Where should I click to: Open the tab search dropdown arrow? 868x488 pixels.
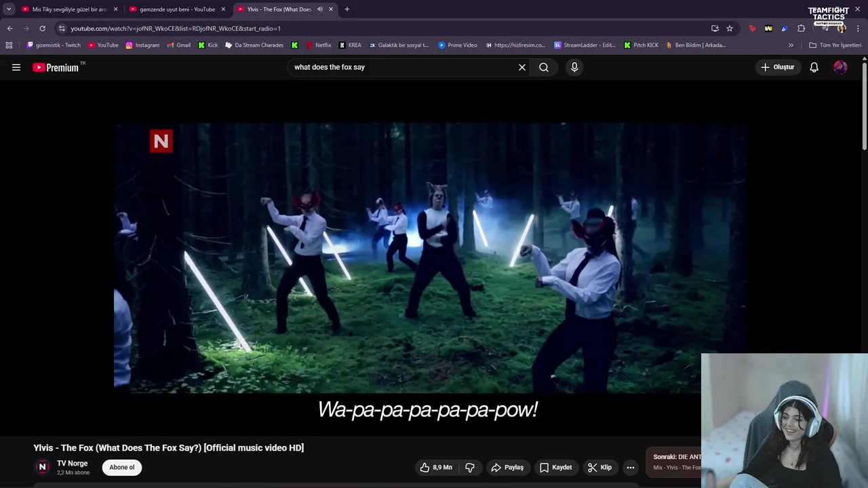coord(9,9)
